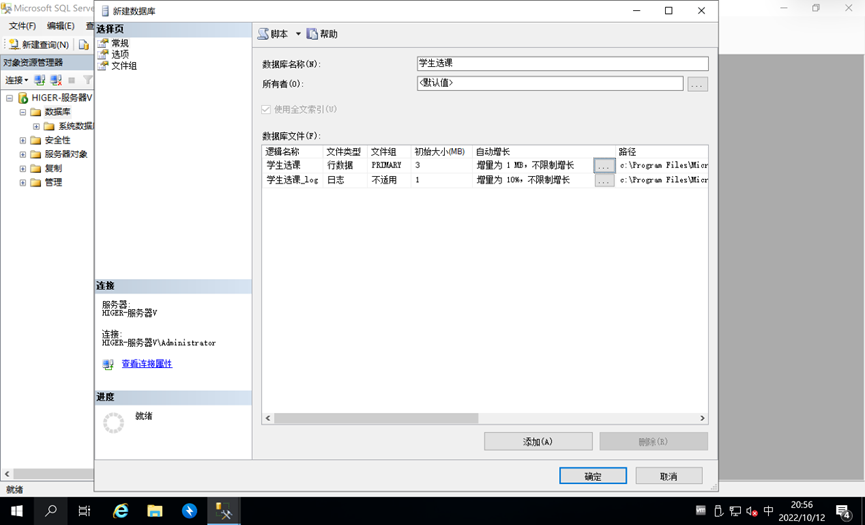The image size is (865, 525).
Task: Open the notification center icon
Action: click(x=843, y=512)
